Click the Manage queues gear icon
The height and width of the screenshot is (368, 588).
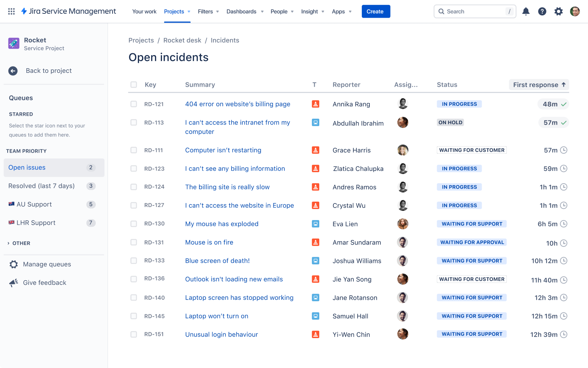pos(14,264)
